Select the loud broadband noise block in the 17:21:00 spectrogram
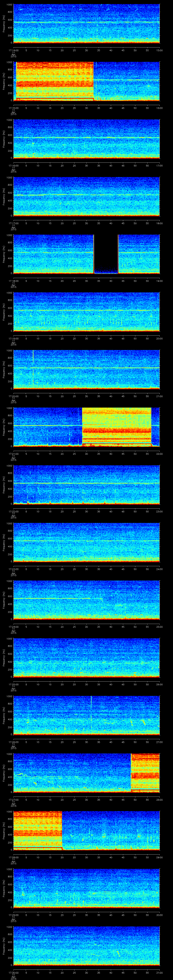Screen dimensions: 173x980 [117, 427]
